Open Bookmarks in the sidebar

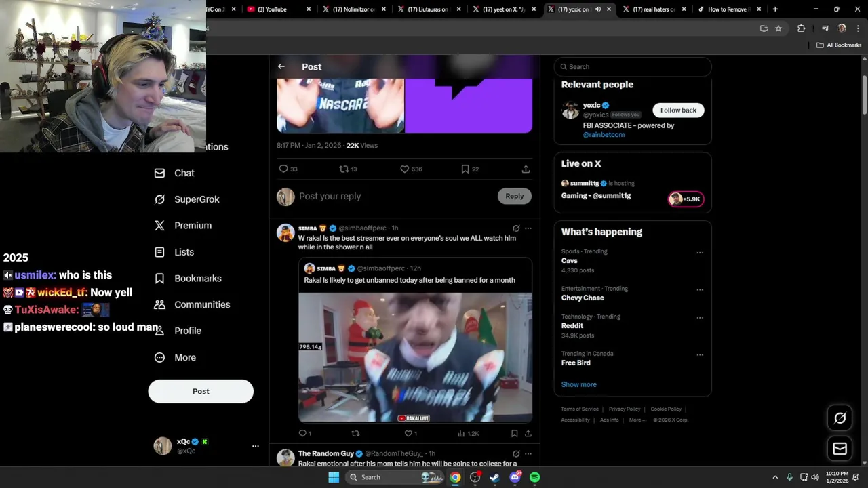pyautogui.click(x=188, y=278)
